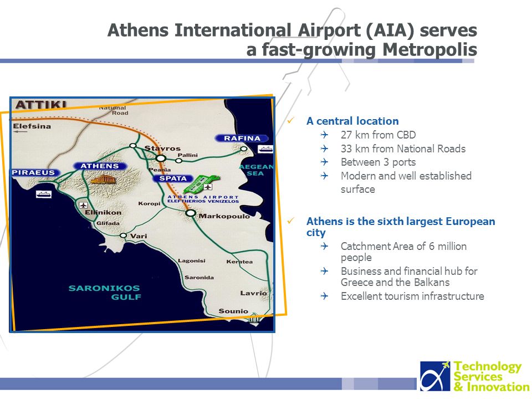Click the 'Vari' map label
The image size is (532, 399).
tap(139, 236)
